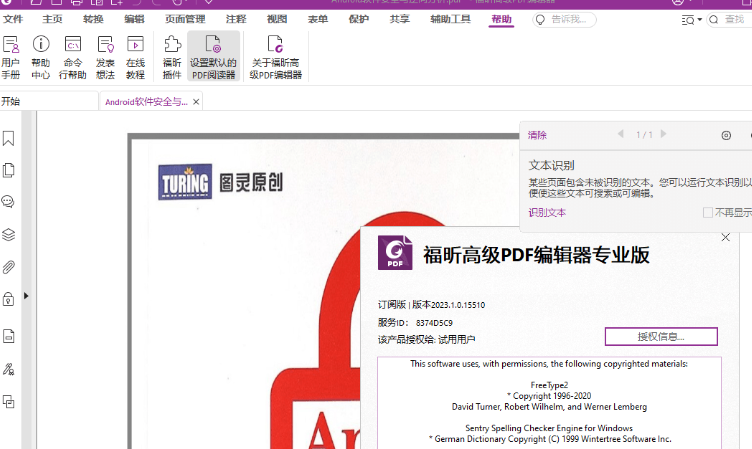Open 在线教程 online tutorials

(x=135, y=56)
